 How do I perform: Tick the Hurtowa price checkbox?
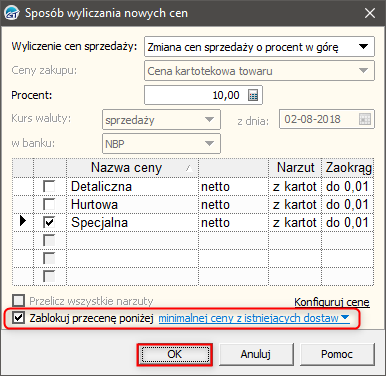(x=49, y=204)
